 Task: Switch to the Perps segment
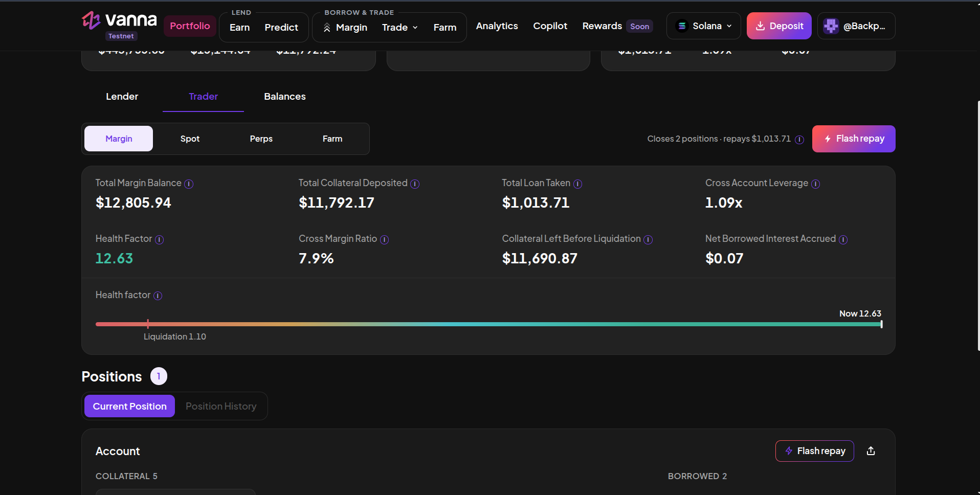coord(261,139)
